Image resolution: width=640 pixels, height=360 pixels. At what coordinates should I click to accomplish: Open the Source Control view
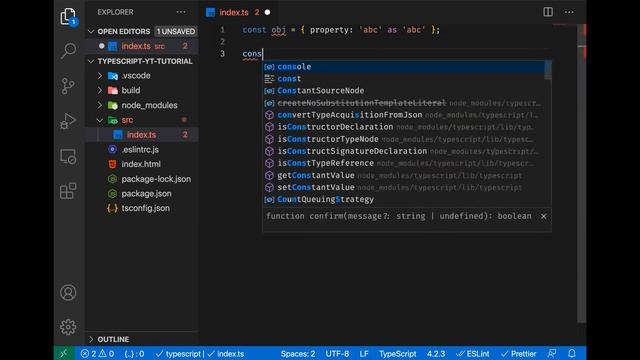(x=68, y=86)
